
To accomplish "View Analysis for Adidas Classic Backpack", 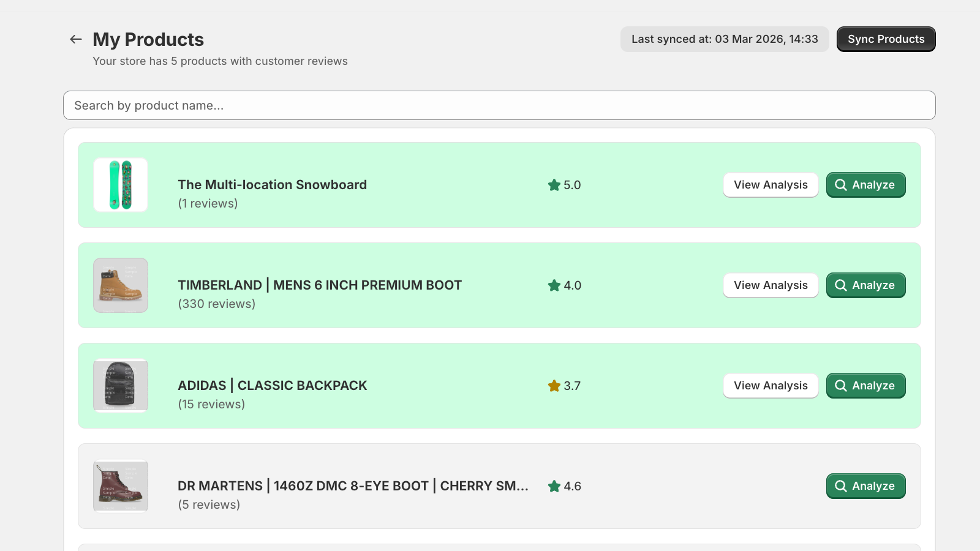I will [771, 386].
